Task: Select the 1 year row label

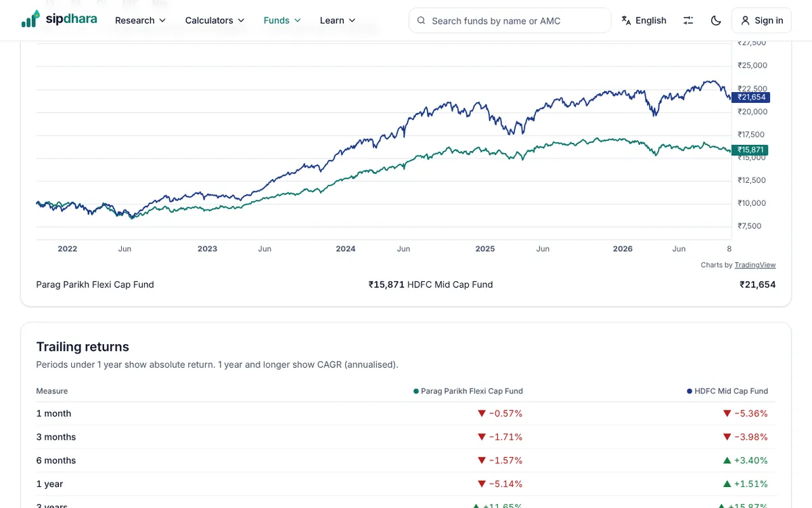Action: 49,484
